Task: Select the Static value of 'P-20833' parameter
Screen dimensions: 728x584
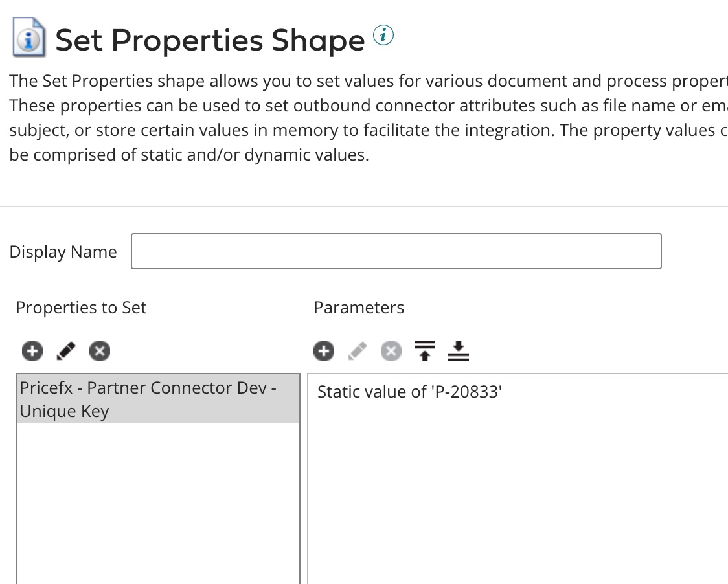Action: pyautogui.click(x=409, y=392)
